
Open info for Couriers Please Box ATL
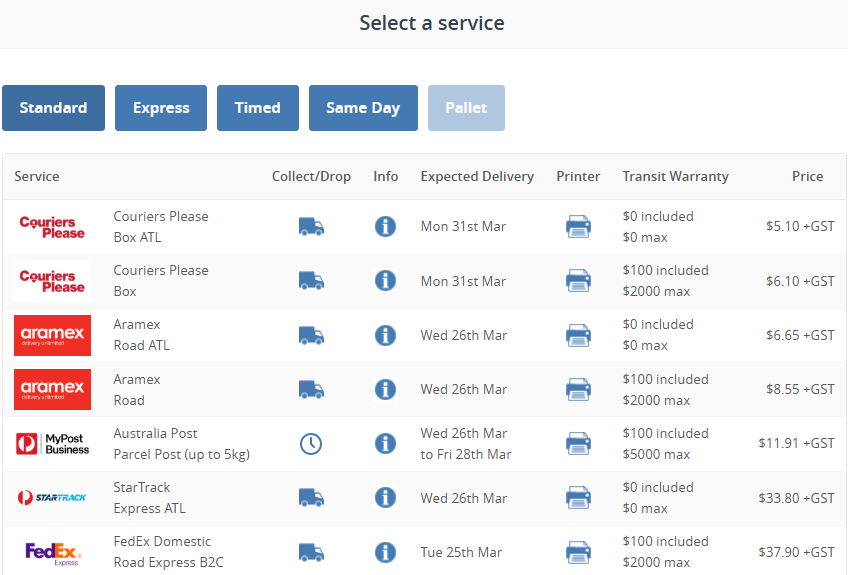385,227
